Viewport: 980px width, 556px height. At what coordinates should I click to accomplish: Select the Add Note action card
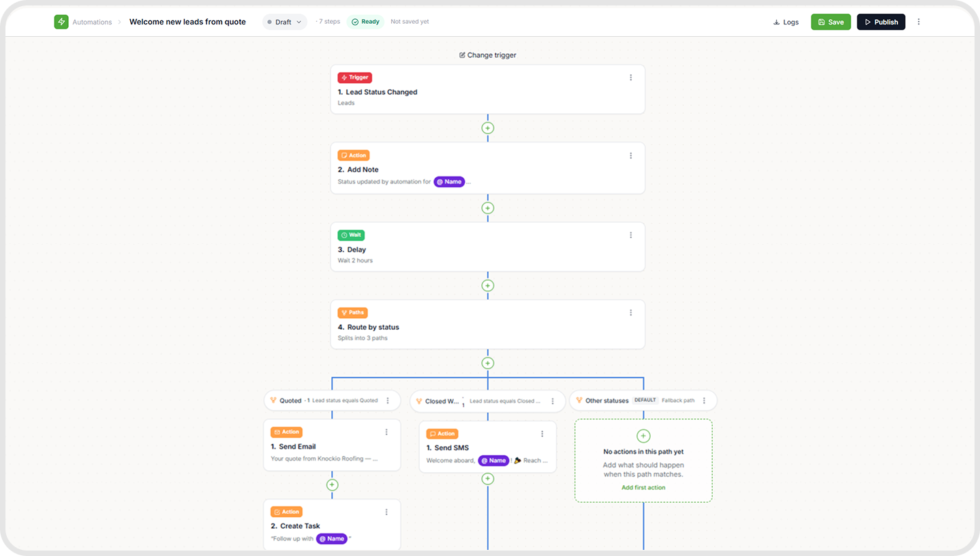point(488,168)
